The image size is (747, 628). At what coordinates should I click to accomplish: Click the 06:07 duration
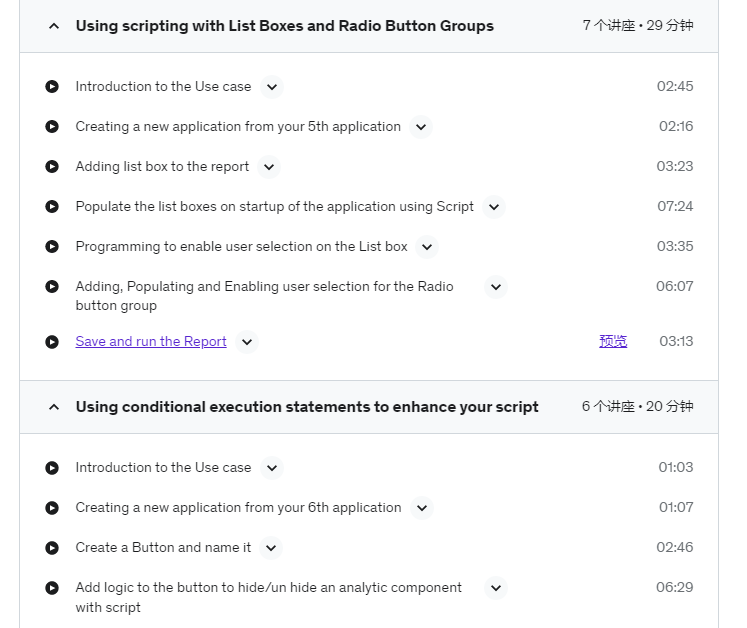point(675,286)
